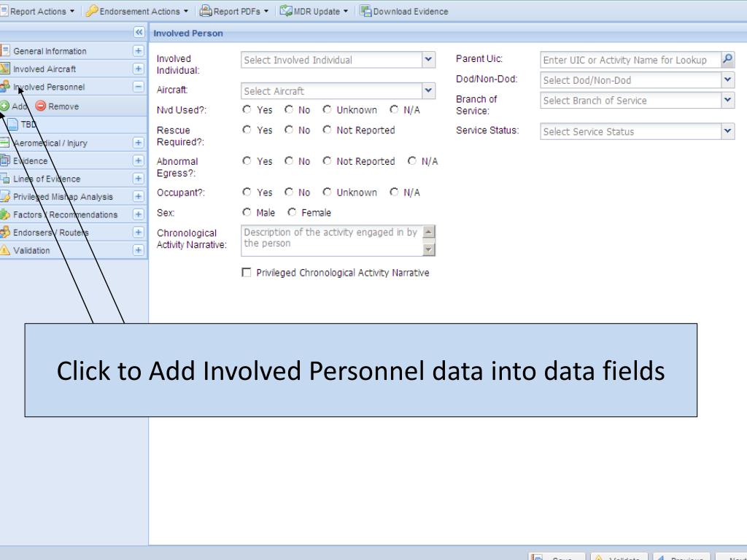Click the Involved Personnel people icon

click(x=5, y=87)
